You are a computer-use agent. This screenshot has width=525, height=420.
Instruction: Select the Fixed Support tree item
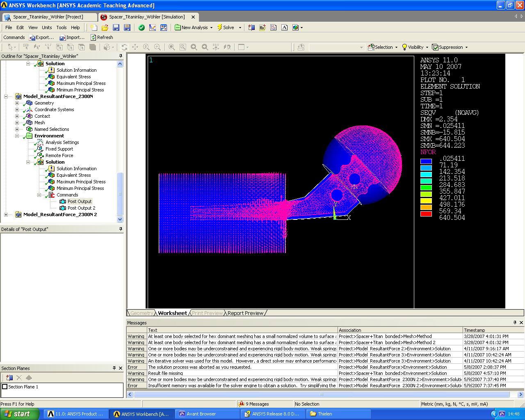point(59,149)
